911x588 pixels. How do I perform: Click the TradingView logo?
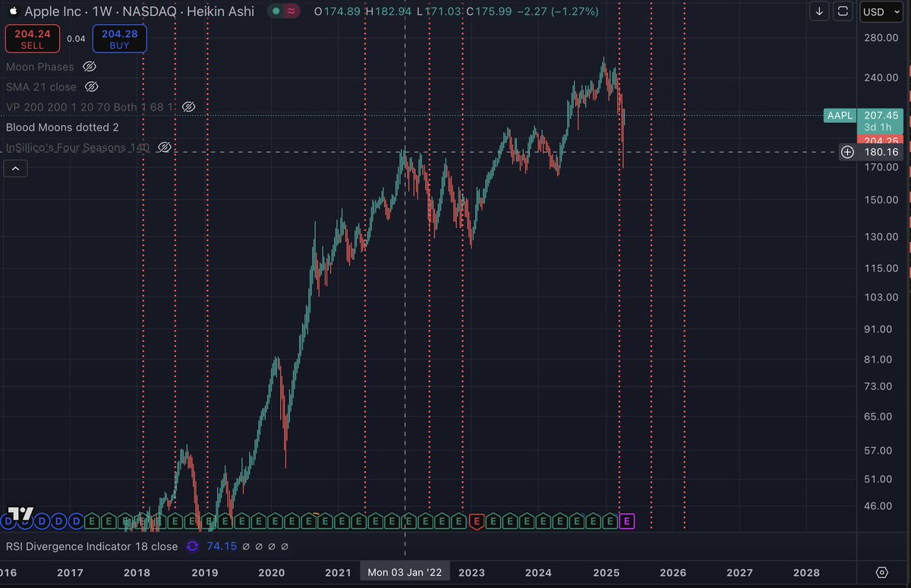click(x=20, y=514)
